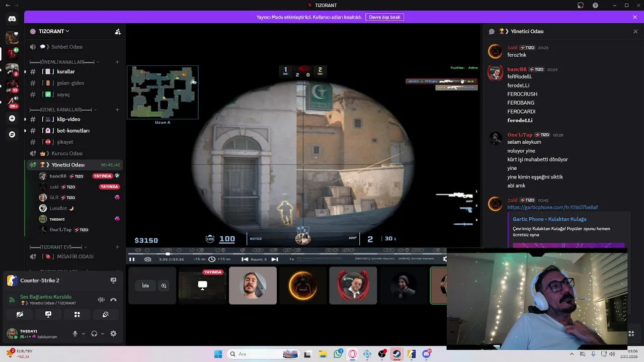Open the gelen-giden channel
The width and height of the screenshot is (644, 362).
click(75, 83)
